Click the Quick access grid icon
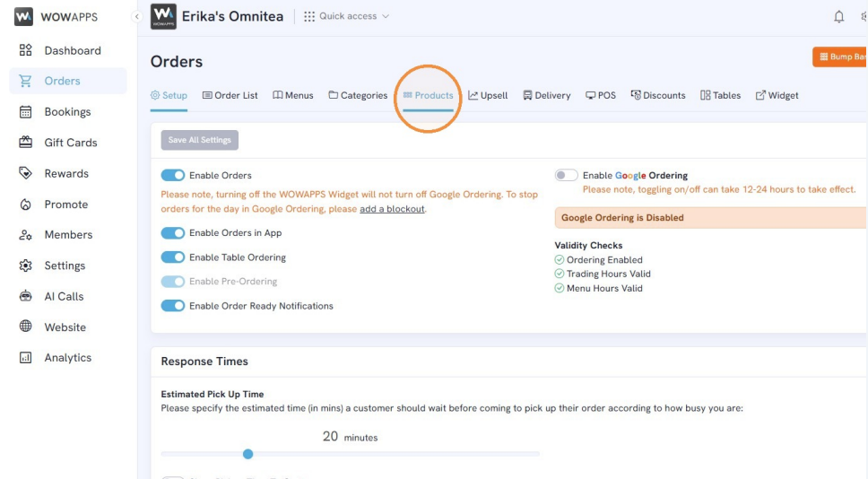 point(309,17)
